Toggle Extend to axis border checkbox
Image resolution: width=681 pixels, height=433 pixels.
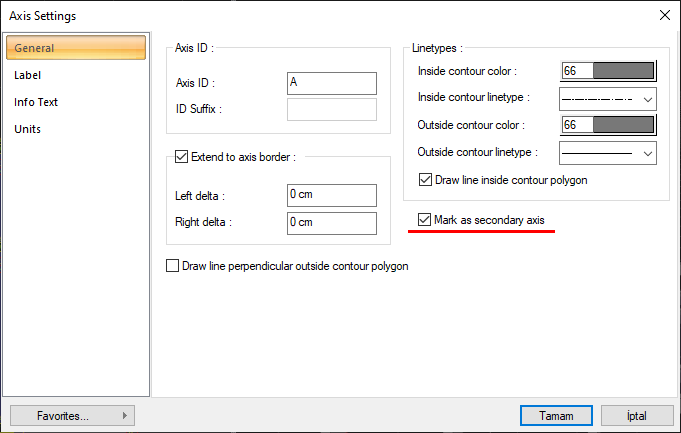(181, 156)
